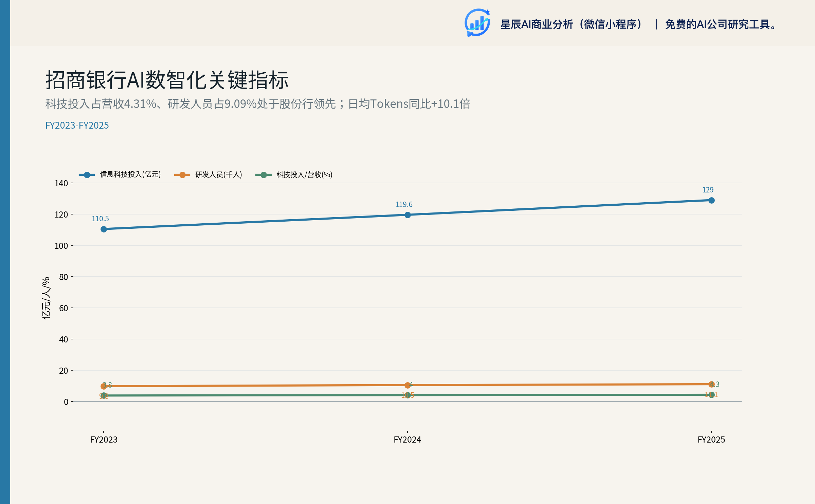815x504 pixels.
Task: Click the 119.6 data label
Action: click(x=404, y=204)
